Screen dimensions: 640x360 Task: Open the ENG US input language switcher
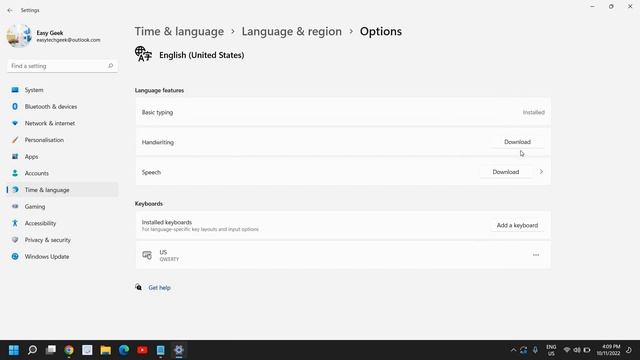551,350
